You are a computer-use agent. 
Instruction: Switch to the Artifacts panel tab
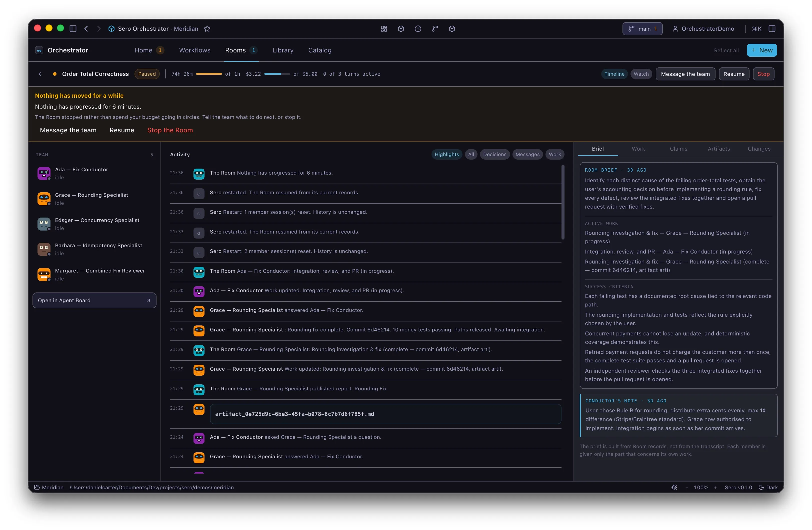718,149
